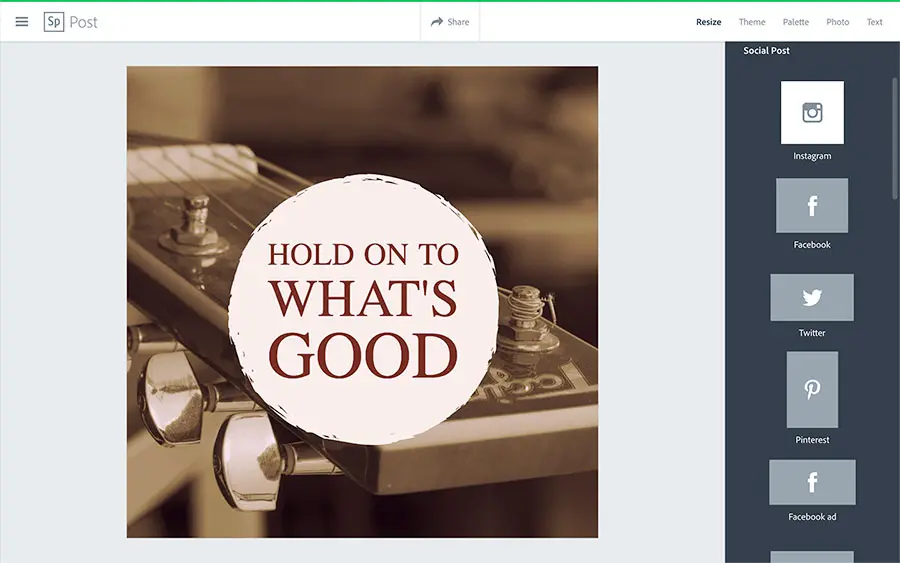Switch to the Theme tab
The height and width of the screenshot is (563, 900).
(752, 22)
